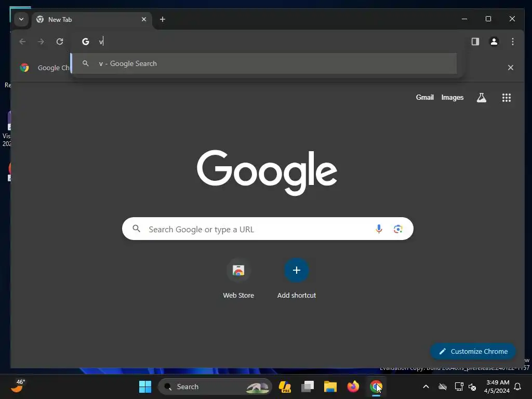The height and width of the screenshot is (399, 532).
Task: Reload the page
Action: tap(60, 42)
